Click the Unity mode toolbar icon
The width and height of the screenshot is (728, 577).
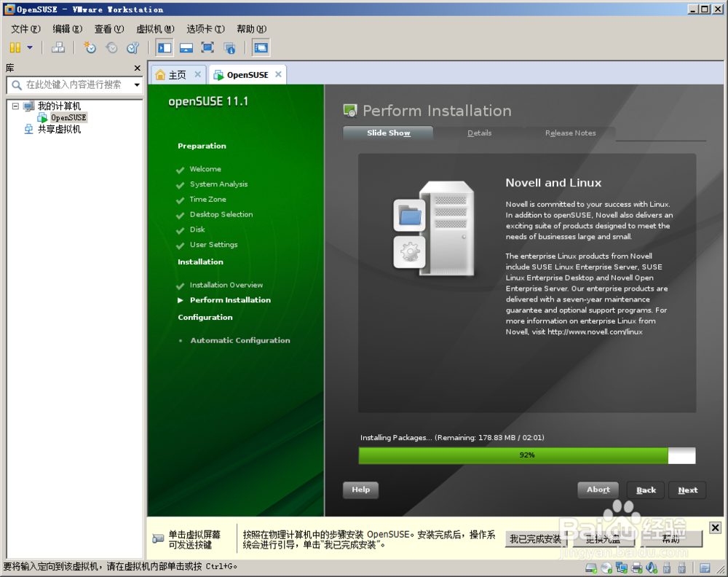tap(229, 47)
